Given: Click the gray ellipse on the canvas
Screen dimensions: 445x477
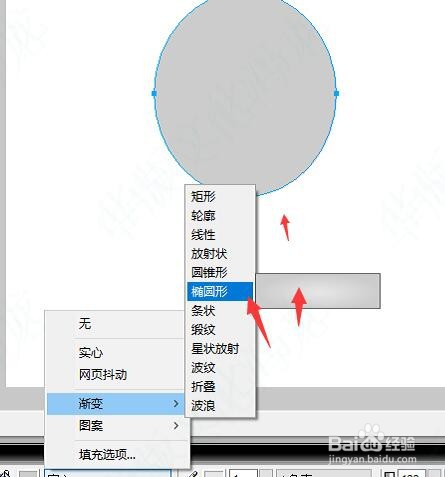Looking at the screenshot, I should (x=245, y=90).
